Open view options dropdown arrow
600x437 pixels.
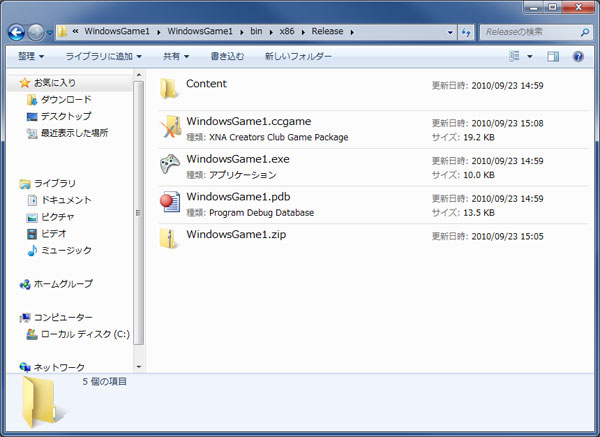[x=530, y=57]
